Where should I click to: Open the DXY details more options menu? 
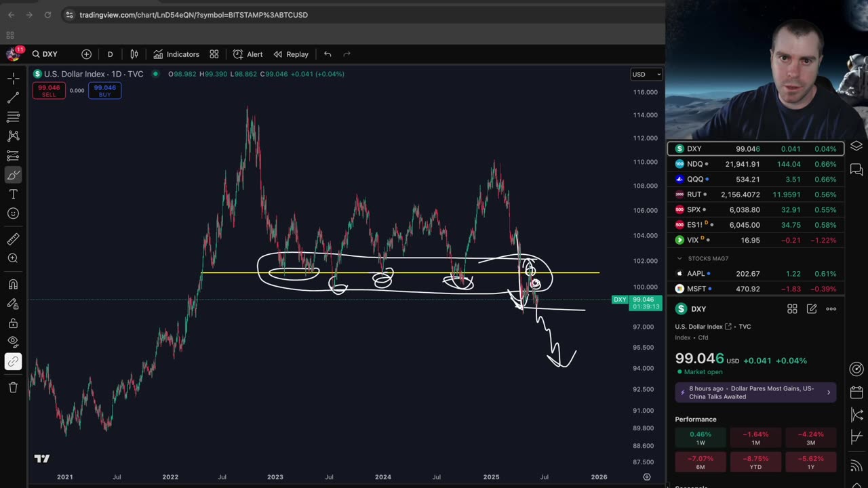click(x=831, y=309)
